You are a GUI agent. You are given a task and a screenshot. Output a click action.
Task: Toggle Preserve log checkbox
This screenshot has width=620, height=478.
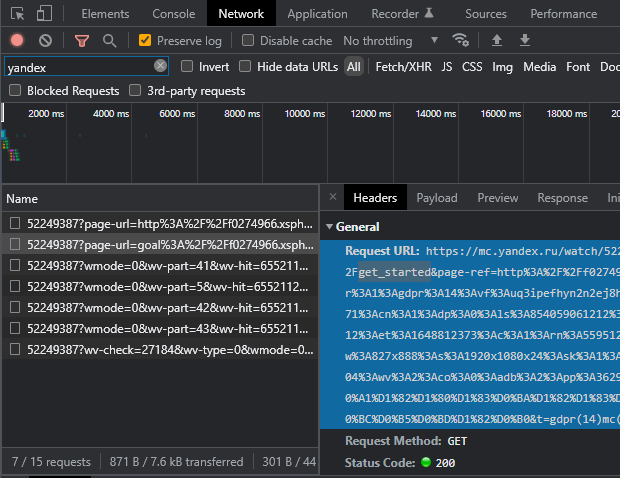coord(145,40)
